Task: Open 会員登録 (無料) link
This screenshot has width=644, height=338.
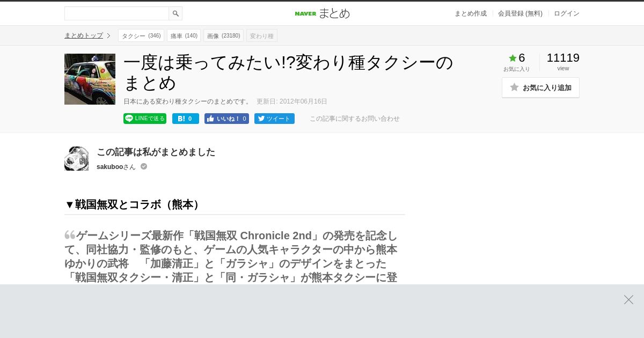Action: [x=520, y=13]
